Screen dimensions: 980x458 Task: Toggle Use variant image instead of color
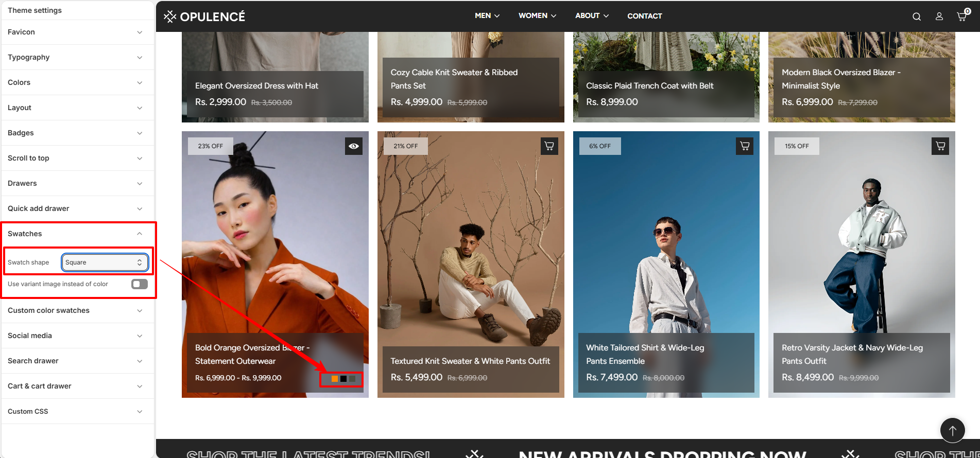pos(140,284)
